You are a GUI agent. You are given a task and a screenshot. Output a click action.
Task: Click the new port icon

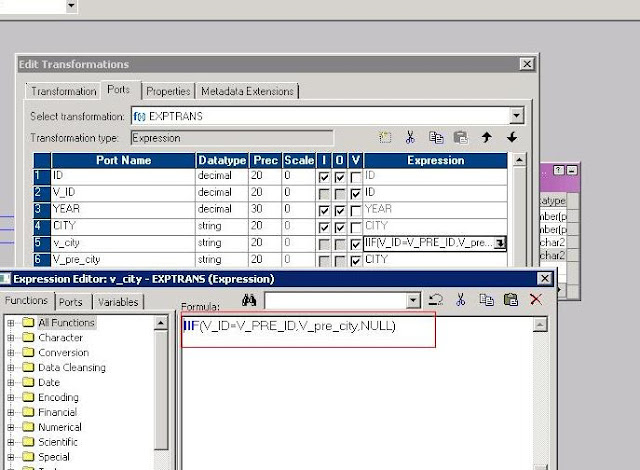click(x=385, y=137)
